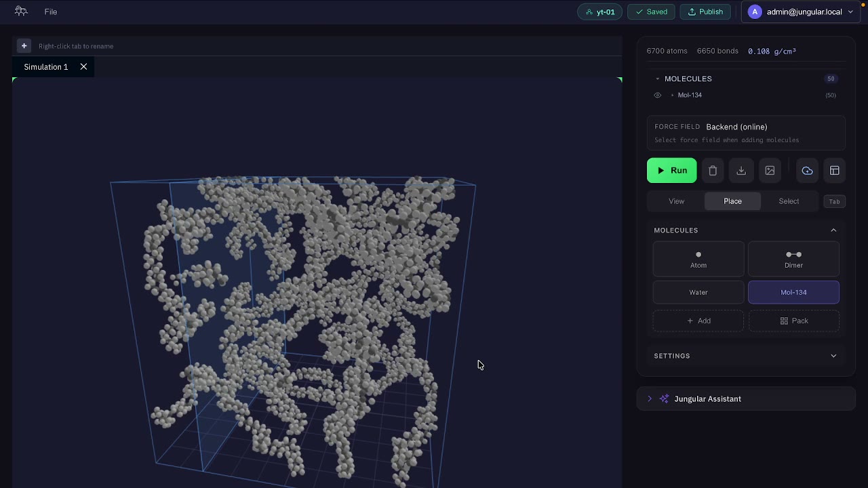Click the Force Field Backend (online) selector
The height and width of the screenshot is (488, 868).
tap(746, 132)
